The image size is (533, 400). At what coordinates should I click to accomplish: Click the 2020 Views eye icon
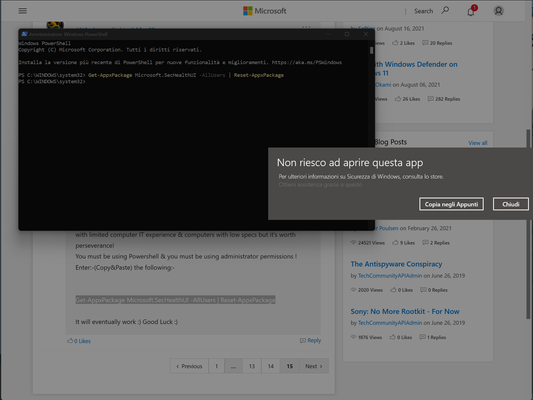click(x=354, y=290)
